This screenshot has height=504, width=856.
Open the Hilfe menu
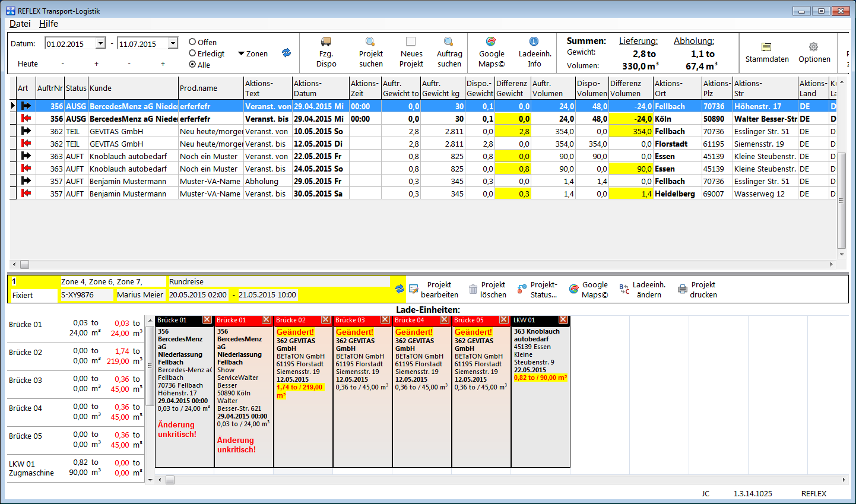pos(49,24)
